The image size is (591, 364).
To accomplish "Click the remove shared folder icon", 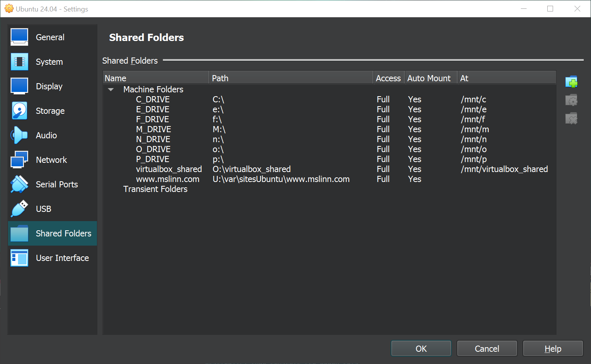I will (571, 119).
